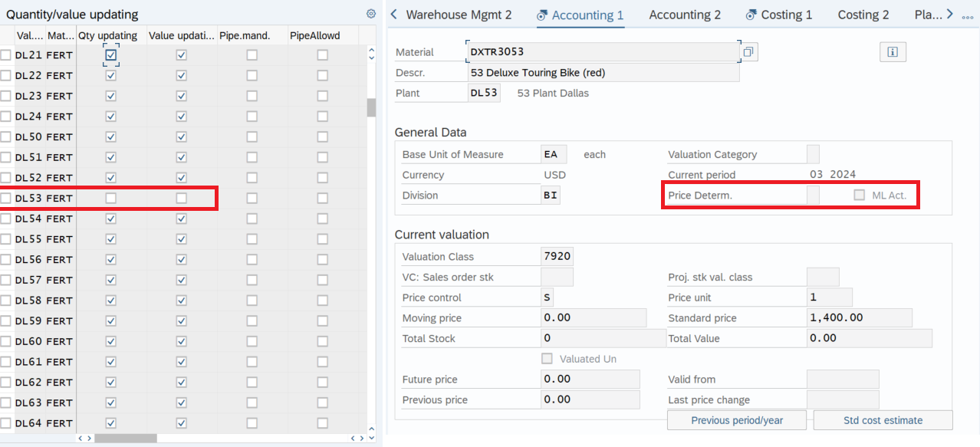Select the DL64 row selector checkbox
The image size is (980, 447).
click(x=6, y=423)
